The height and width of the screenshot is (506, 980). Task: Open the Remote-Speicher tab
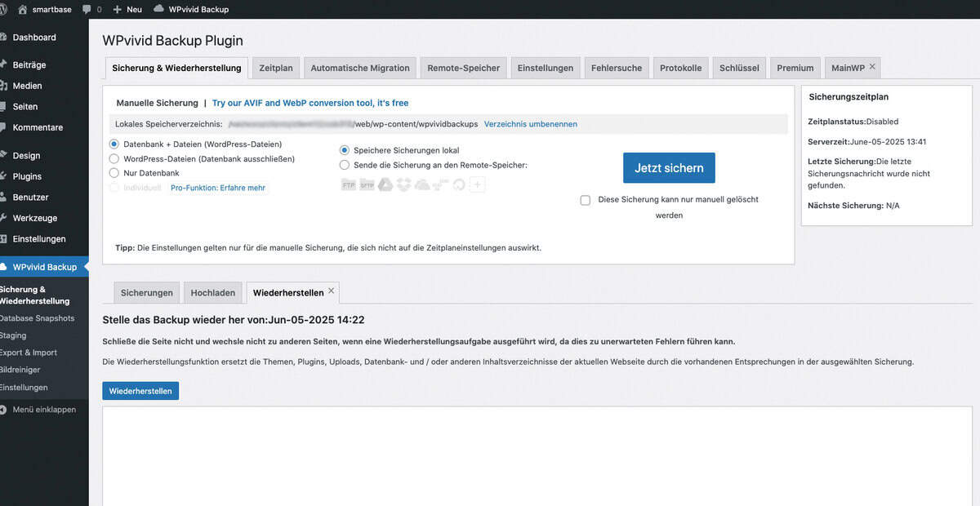(x=464, y=68)
